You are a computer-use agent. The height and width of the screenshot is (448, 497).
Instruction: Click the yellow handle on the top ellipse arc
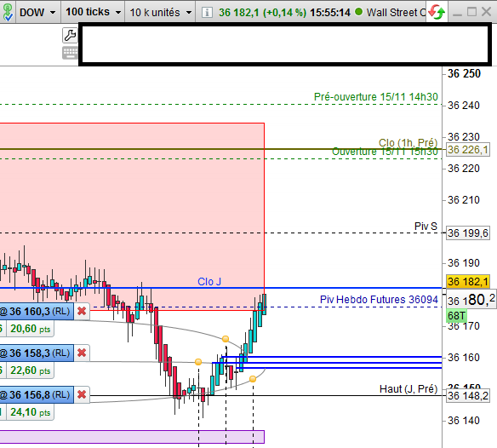pos(226,339)
